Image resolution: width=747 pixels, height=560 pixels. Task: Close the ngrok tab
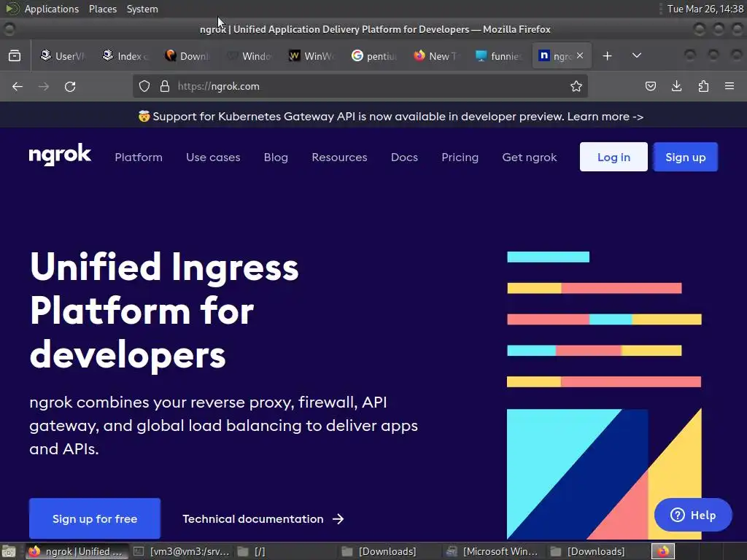click(x=580, y=55)
